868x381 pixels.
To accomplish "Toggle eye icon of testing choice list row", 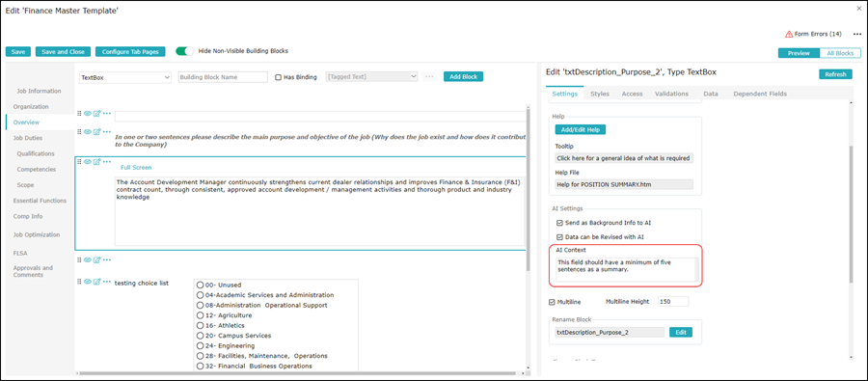I will [x=88, y=282].
